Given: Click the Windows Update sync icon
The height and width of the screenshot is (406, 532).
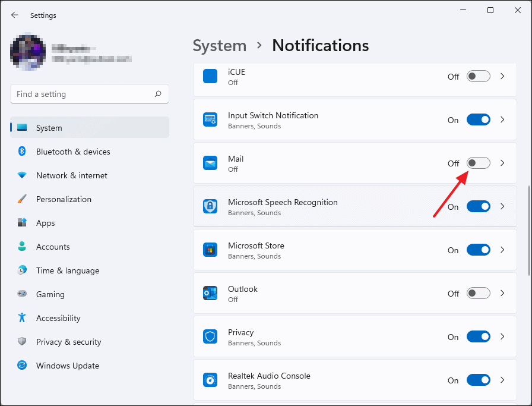Looking at the screenshot, I should tap(22, 365).
